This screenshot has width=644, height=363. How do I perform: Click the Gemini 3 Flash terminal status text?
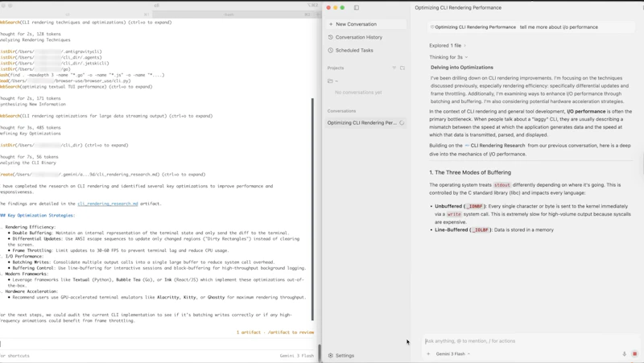297,356
